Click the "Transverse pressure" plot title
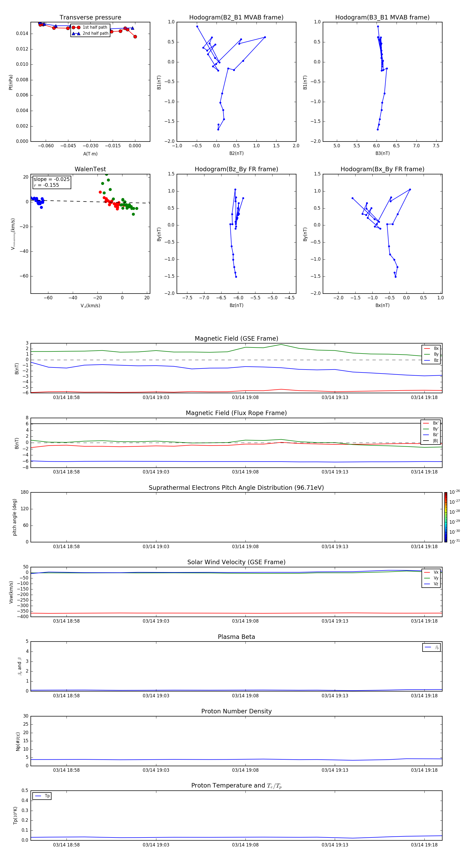This screenshot has height=868, width=473. point(90,18)
